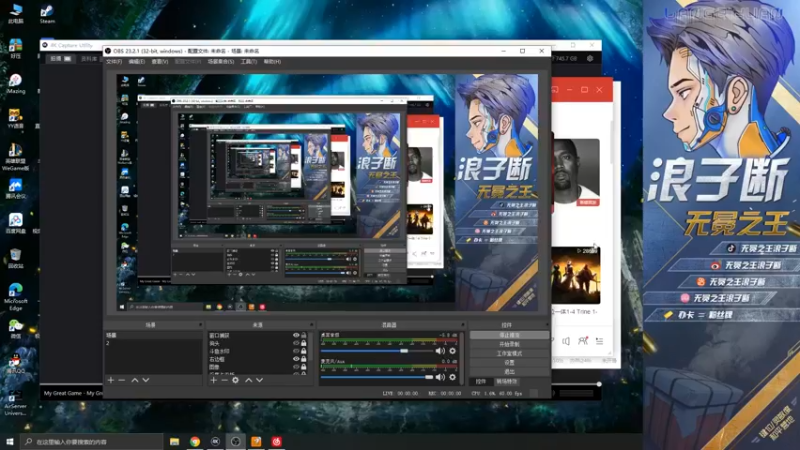Add a new source with the plus icon
Screen dimensions: 800x450
tap(214, 380)
